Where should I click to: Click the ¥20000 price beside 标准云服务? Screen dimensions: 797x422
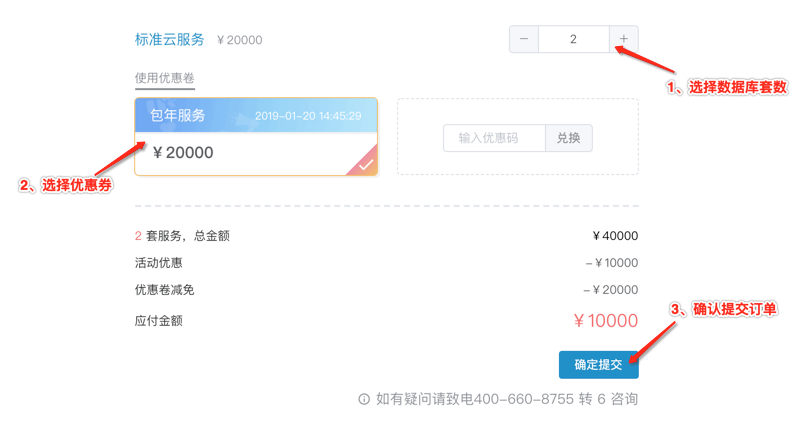239,40
